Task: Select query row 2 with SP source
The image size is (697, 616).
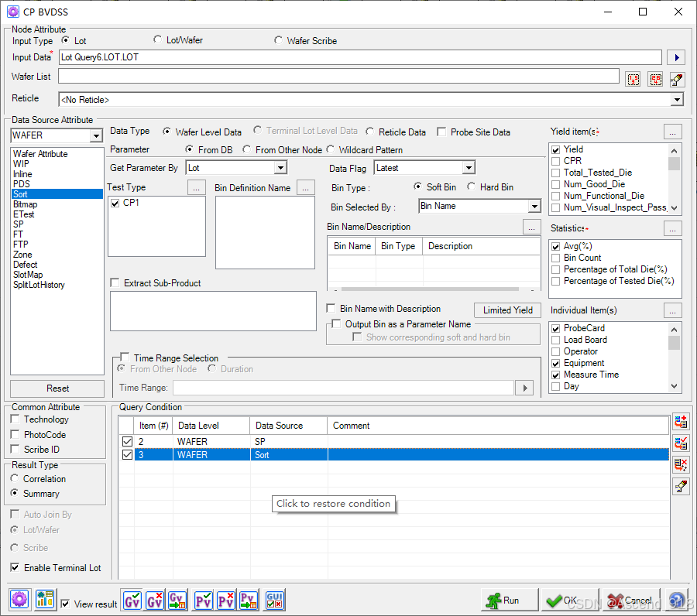Action: click(x=394, y=441)
